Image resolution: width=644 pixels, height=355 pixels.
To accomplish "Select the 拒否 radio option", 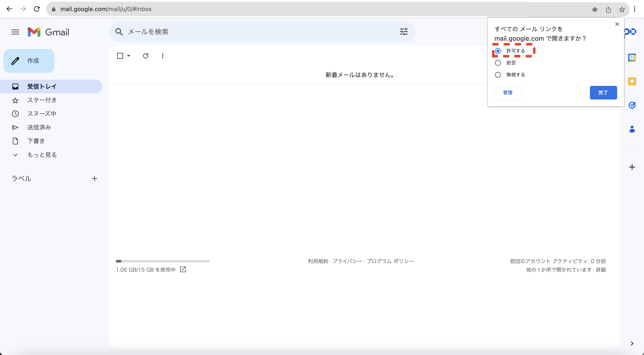I will coord(498,63).
